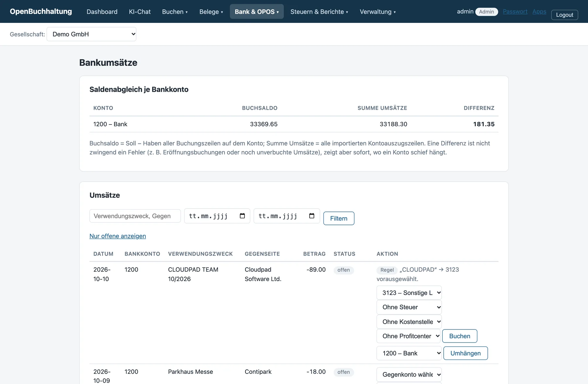588x384 pixels.
Task: Open the Ohne Kostenstelle dropdown
Action: [409, 322]
